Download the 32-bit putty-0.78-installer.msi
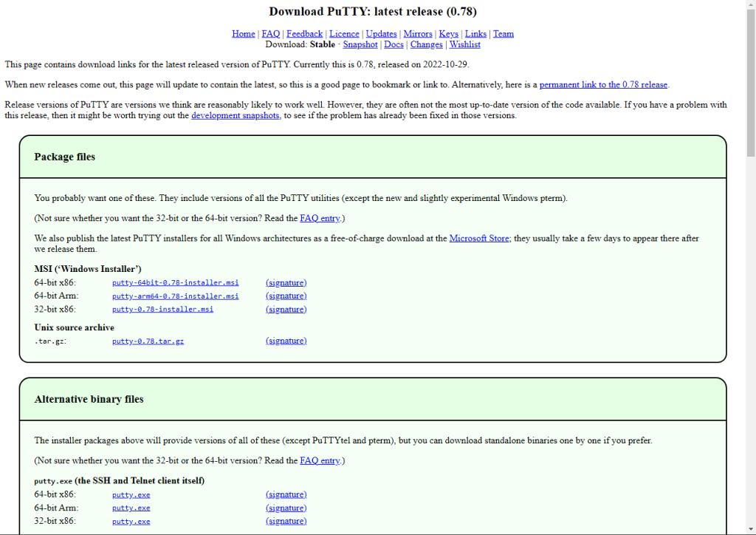The height and width of the screenshot is (535, 756). point(162,309)
